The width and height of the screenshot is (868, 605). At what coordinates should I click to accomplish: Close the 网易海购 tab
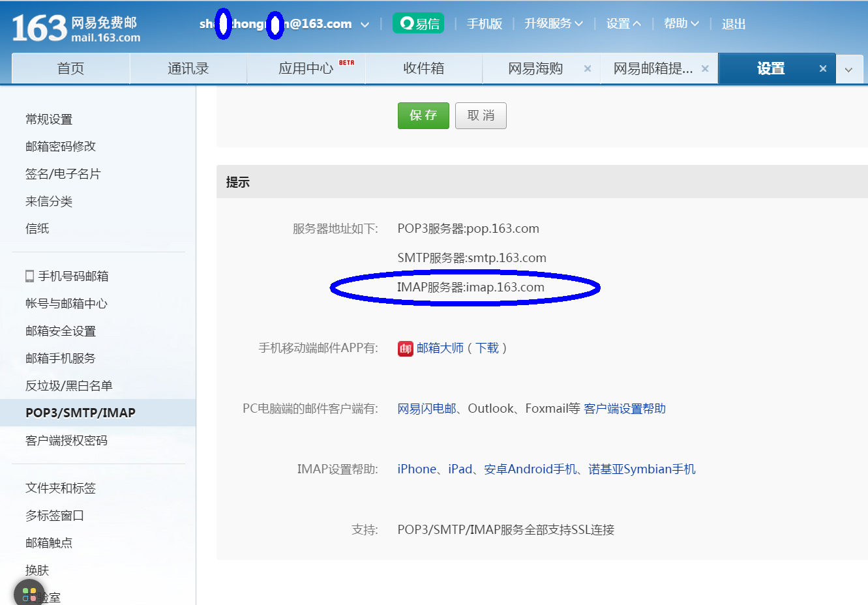588,68
